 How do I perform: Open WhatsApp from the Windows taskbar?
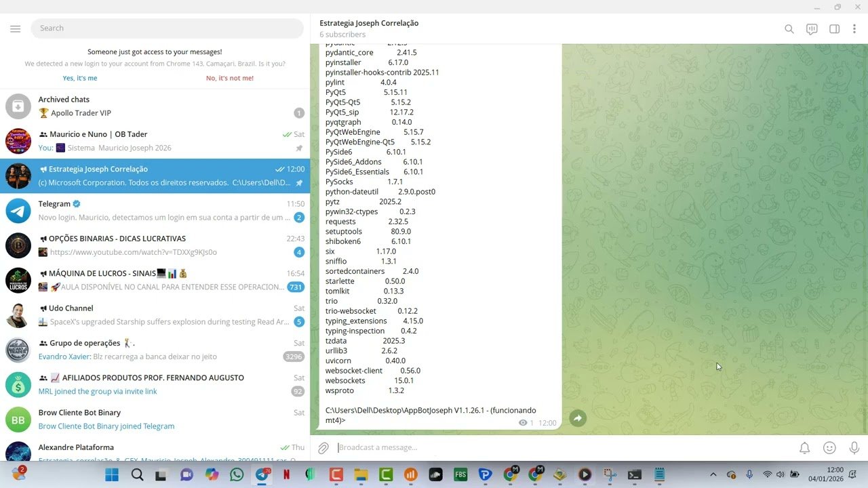click(236, 475)
